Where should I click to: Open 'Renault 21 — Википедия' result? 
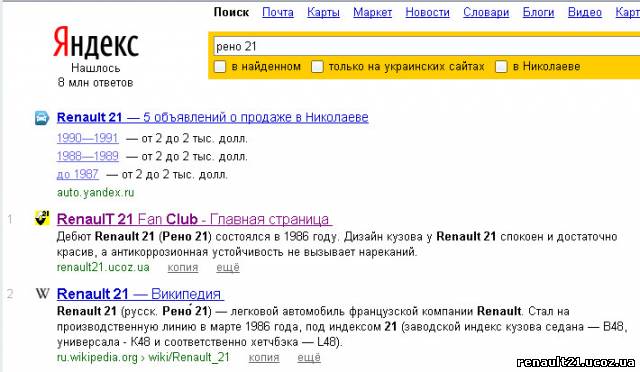click(140, 294)
